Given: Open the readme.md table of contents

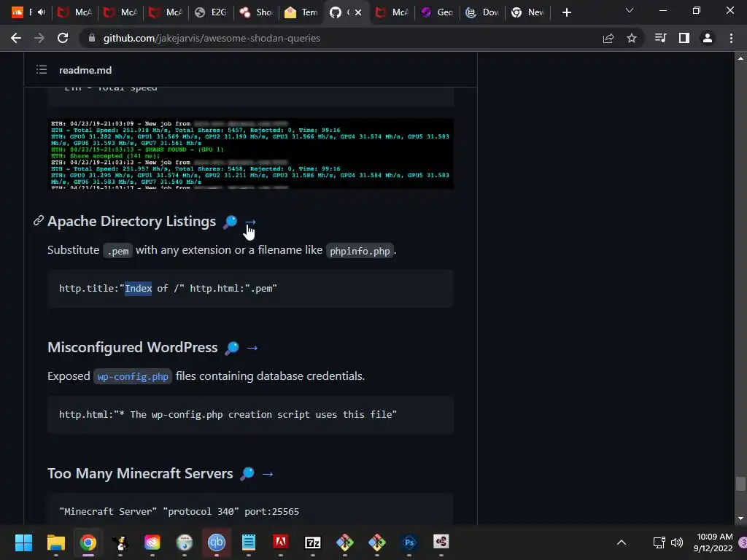Looking at the screenshot, I should (x=42, y=70).
